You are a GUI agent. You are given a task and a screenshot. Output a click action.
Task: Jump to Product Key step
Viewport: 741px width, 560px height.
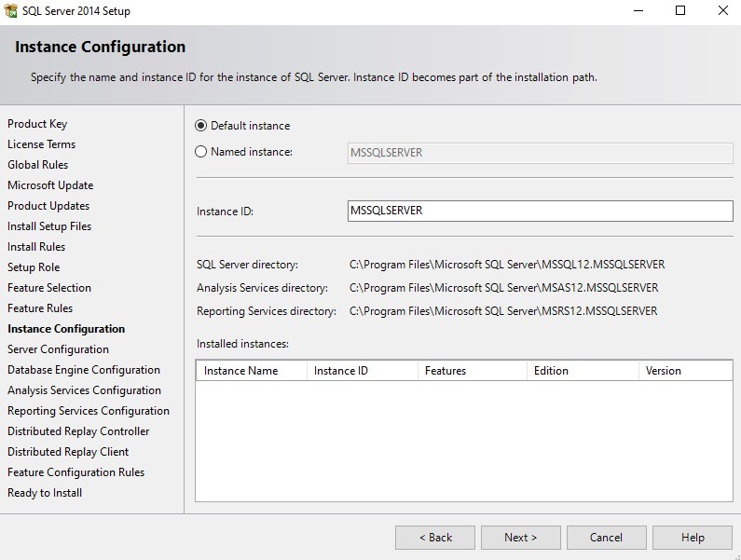pos(37,124)
